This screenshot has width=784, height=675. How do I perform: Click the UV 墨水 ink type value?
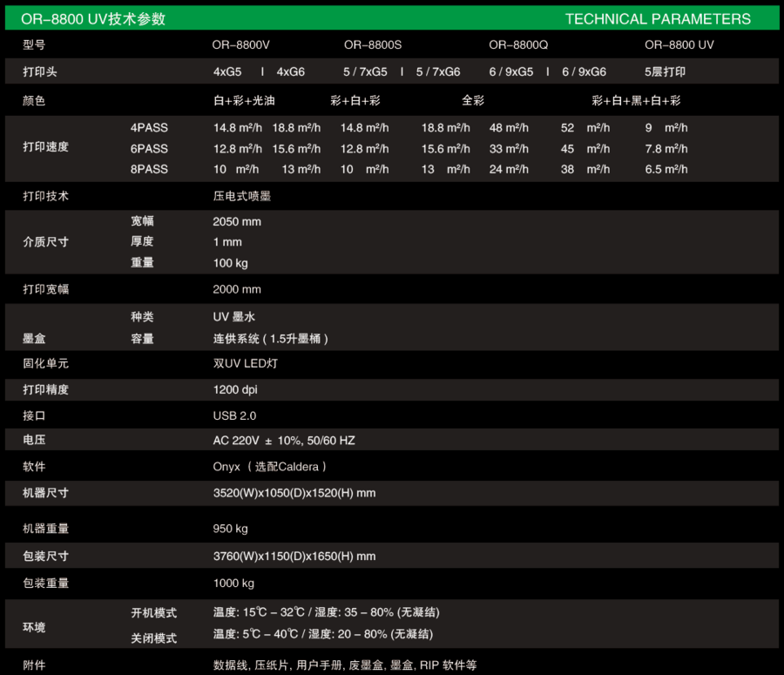tap(234, 317)
